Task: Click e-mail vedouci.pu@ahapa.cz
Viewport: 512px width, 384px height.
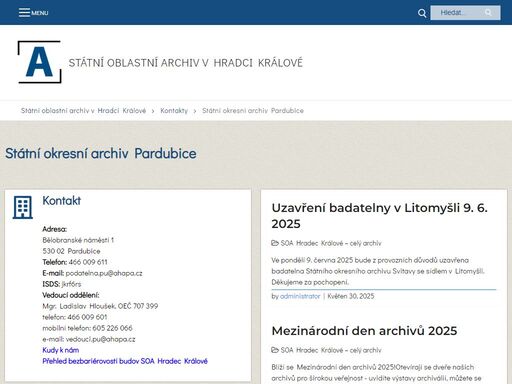Action: (101, 339)
